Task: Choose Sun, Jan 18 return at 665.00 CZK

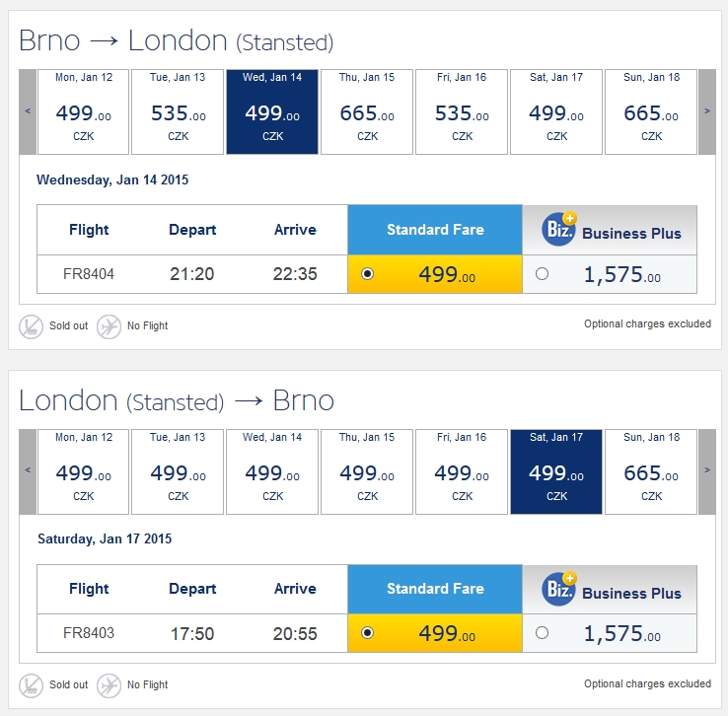Action: 651,472
